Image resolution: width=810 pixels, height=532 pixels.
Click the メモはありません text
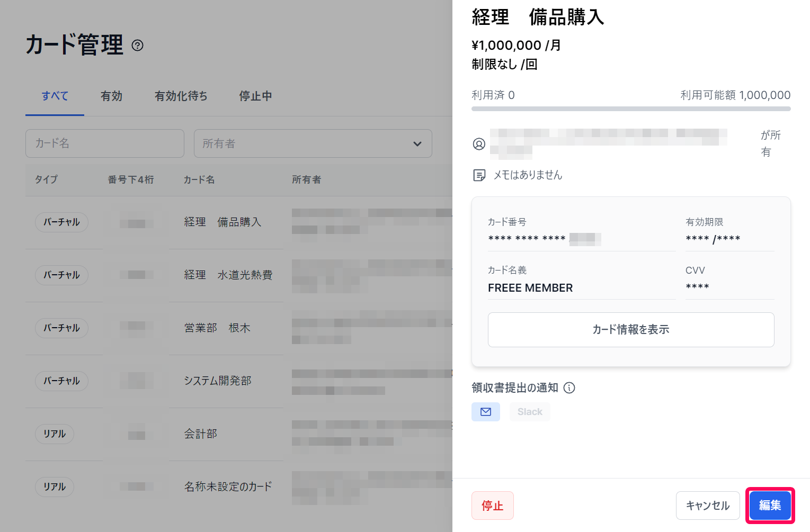point(528,175)
